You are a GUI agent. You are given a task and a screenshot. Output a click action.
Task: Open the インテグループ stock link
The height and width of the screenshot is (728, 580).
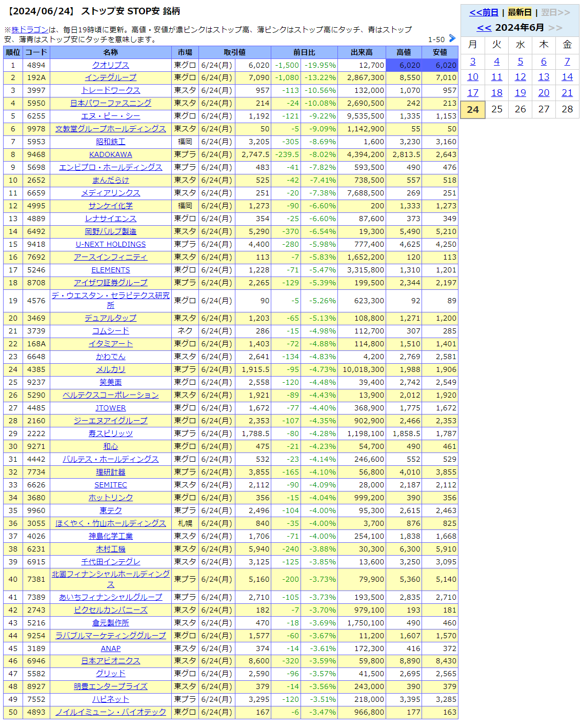coord(111,77)
